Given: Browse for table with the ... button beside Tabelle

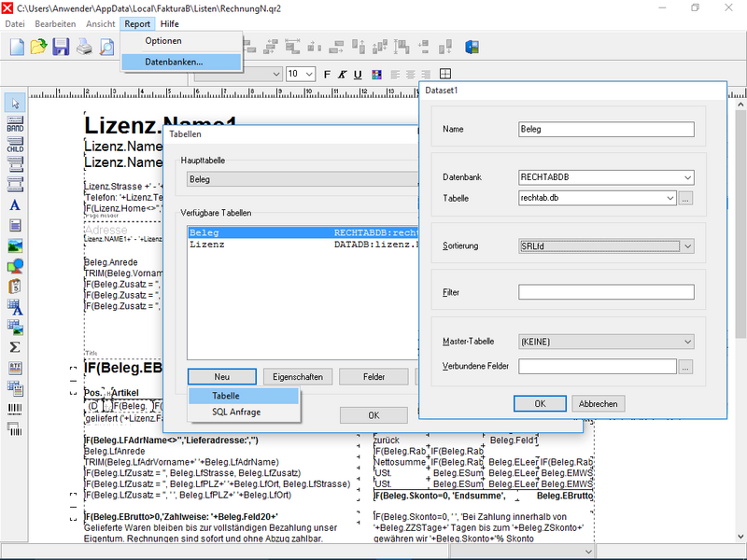Looking at the screenshot, I should pyautogui.click(x=685, y=199).
